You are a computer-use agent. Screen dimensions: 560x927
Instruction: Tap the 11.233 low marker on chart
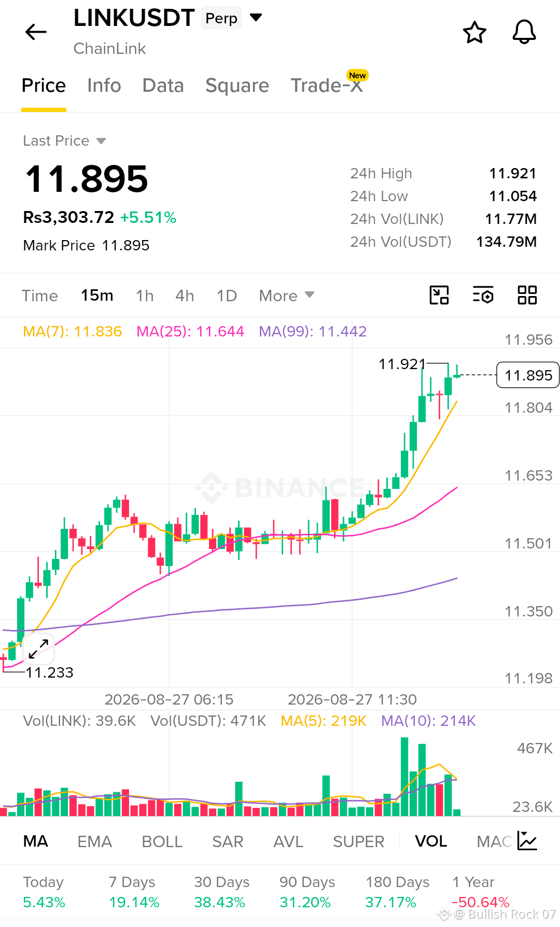[49, 672]
